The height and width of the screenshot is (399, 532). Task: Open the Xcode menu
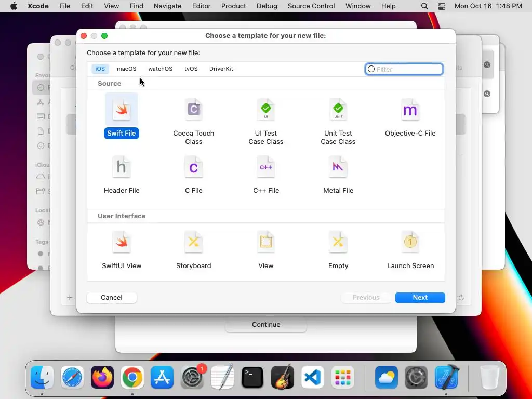[x=38, y=6]
